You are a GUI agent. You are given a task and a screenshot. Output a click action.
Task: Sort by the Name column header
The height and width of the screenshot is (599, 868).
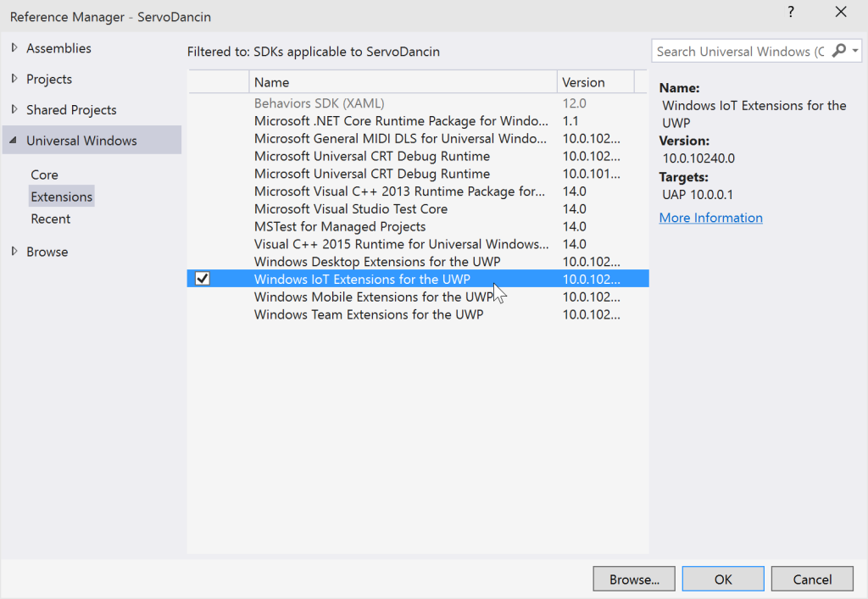pos(403,82)
